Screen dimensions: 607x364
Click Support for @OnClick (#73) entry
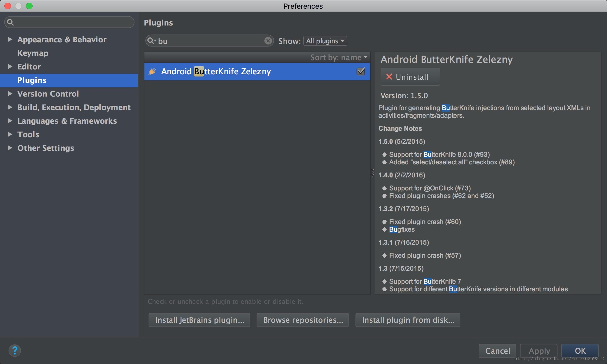point(430,188)
